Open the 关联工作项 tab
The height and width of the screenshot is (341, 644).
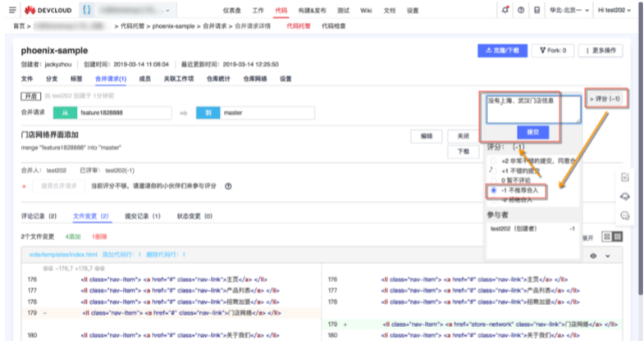pos(179,79)
